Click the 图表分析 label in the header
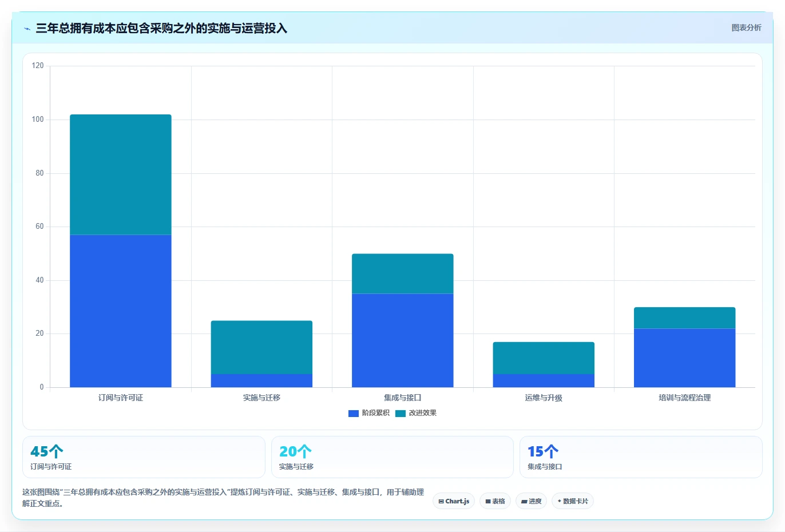785x532 pixels. (x=746, y=27)
